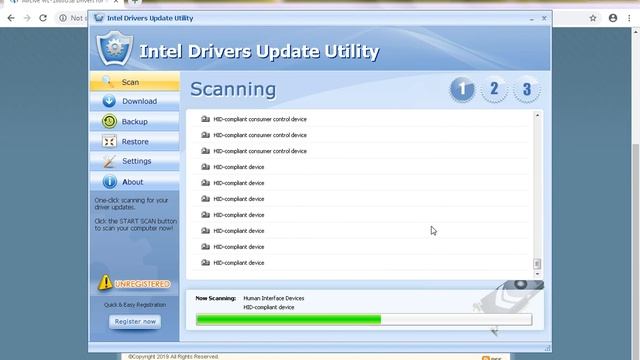Screen dimensions: 640x360
Task: Click the Restore icon in sidebar
Action: point(109,142)
